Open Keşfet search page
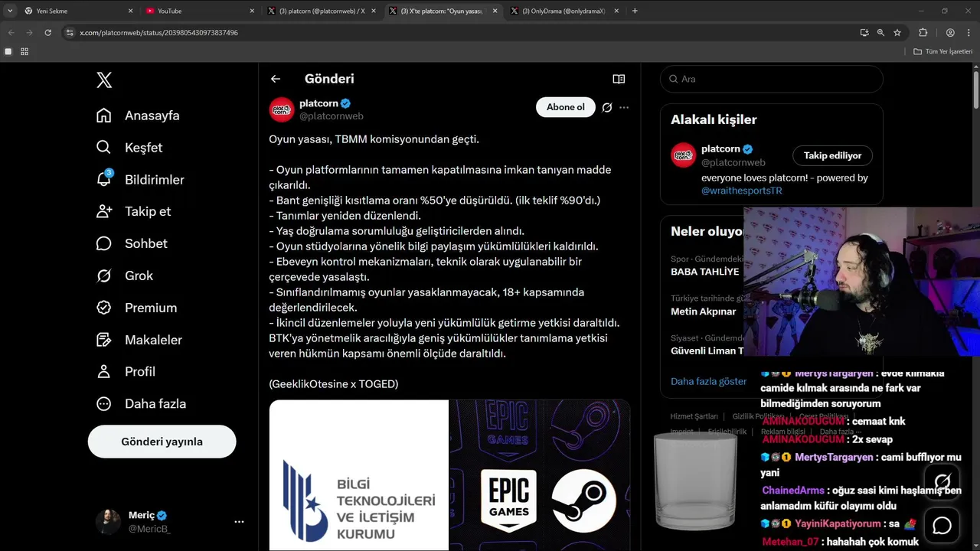This screenshot has height=551, width=980. click(129, 148)
